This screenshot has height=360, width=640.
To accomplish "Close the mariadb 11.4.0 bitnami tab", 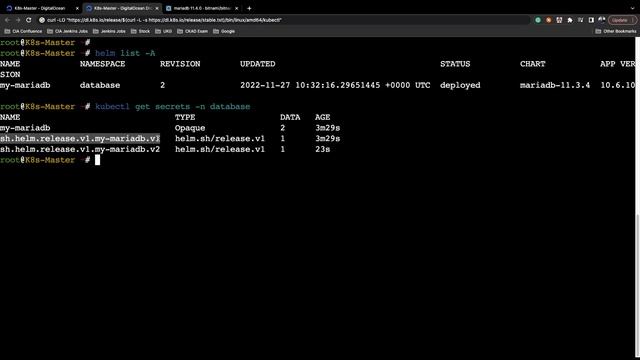I will [x=236, y=8].
